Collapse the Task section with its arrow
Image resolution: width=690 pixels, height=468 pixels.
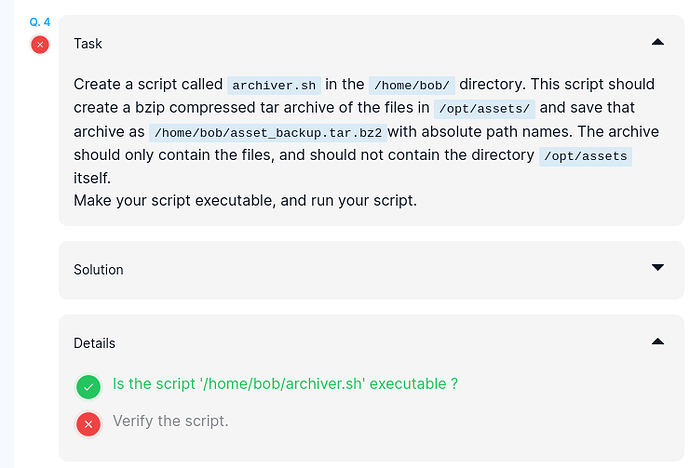click(x=657, y=42)
